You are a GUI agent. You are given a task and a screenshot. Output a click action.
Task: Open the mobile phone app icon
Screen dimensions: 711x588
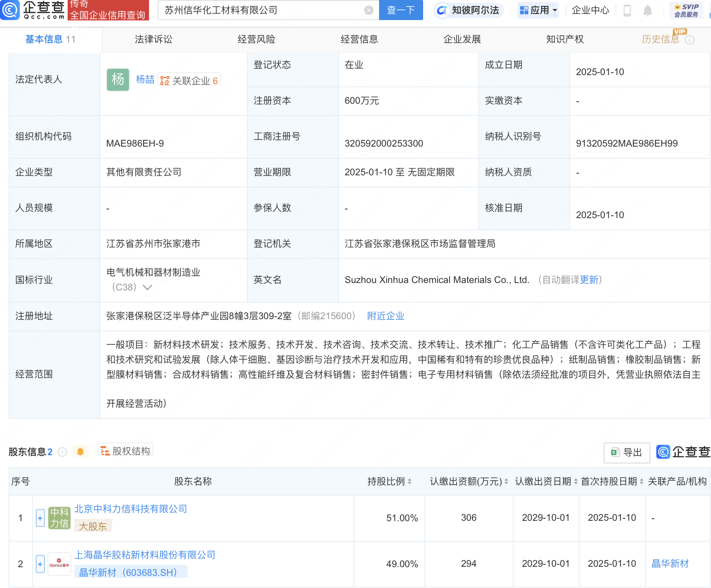click(627, 10)
